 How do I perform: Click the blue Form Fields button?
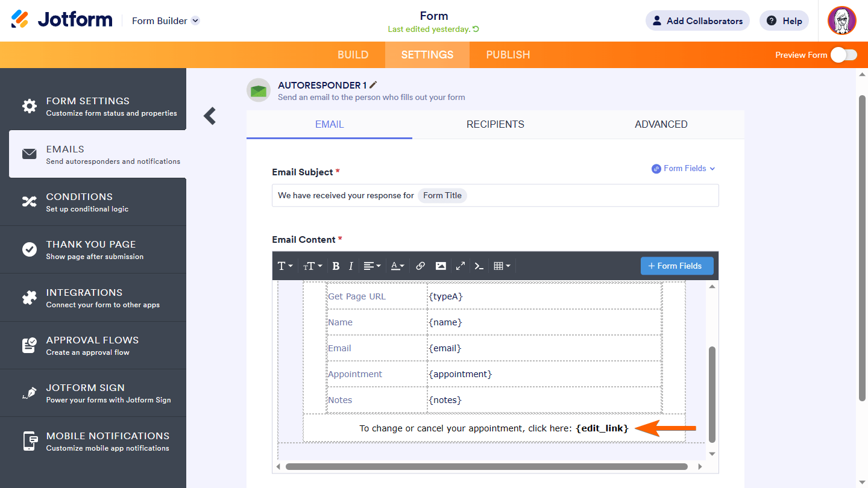[x=676, y=266]
